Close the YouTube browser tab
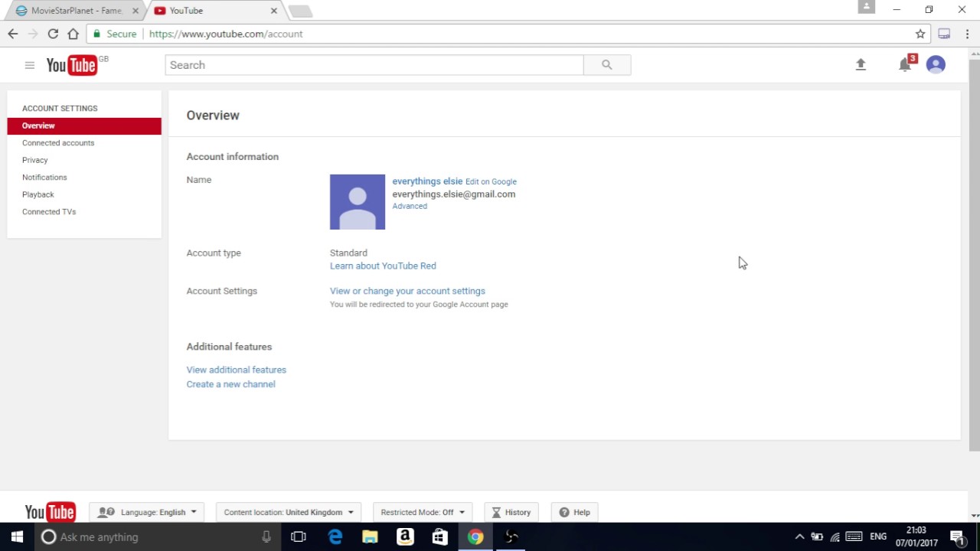This screenshot has height=551, width=980. point(273,11)
